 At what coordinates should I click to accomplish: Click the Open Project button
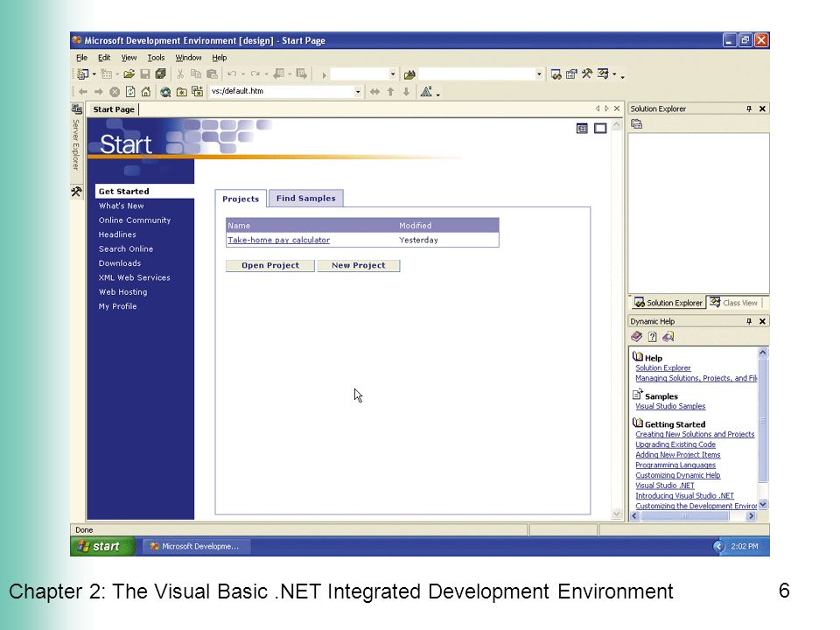(x=270, y=266)
